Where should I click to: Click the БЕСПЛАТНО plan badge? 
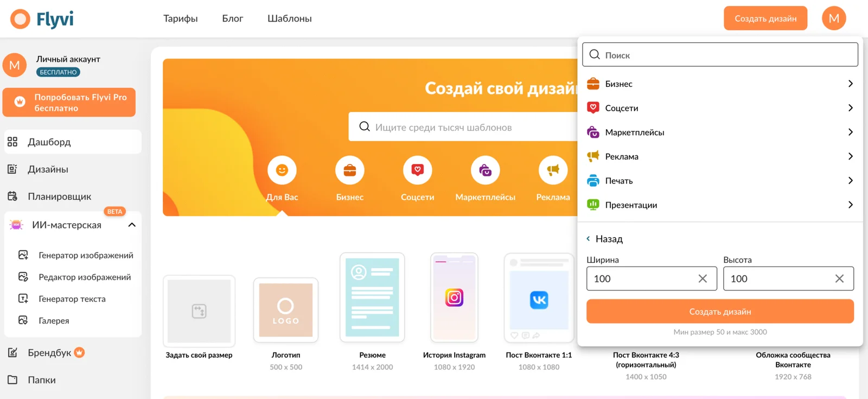[58, 72]
